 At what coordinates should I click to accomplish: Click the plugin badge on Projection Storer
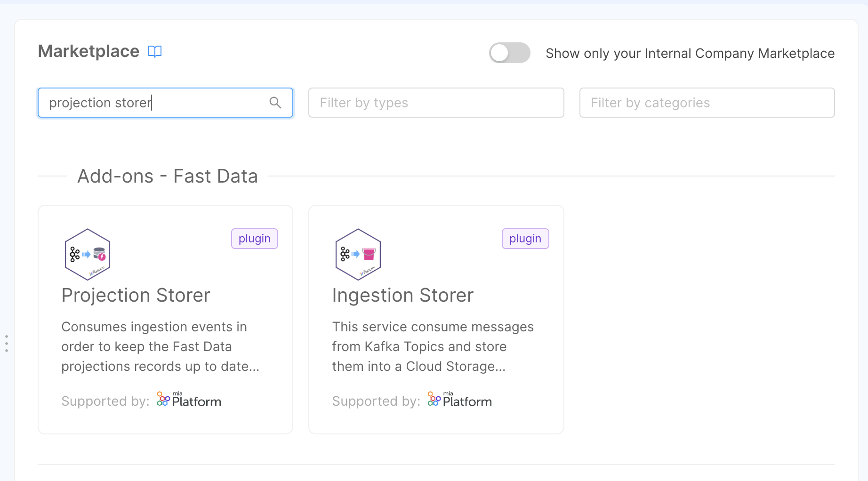point(254,238)
